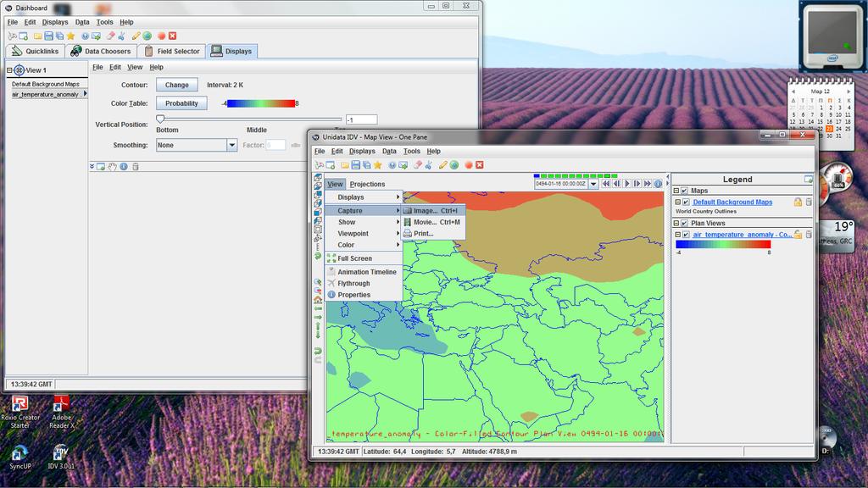The width and height of the screenshot is (868, 488).
Task: Click the eraser icon in Map View toolbar
Action: pos(417,165)
